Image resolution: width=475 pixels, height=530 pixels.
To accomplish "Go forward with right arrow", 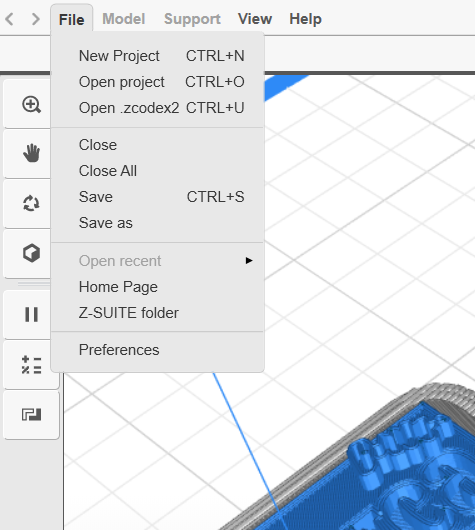I will pos(35,19).
